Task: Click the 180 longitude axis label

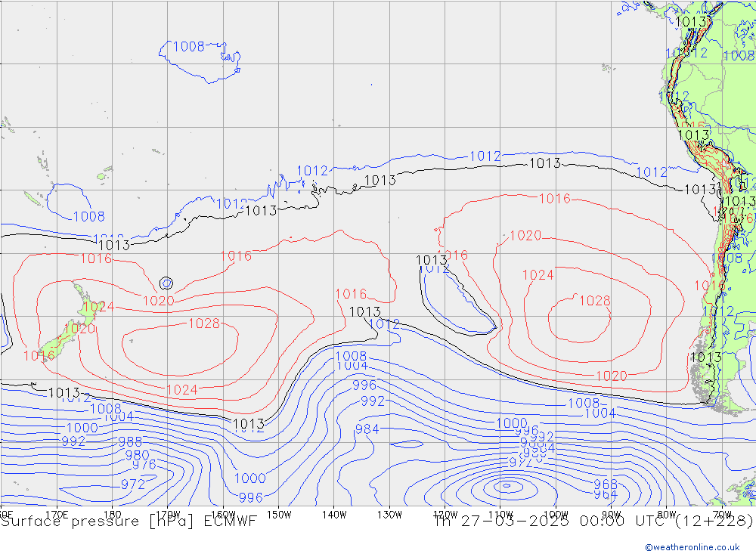Action: (113, 515)
